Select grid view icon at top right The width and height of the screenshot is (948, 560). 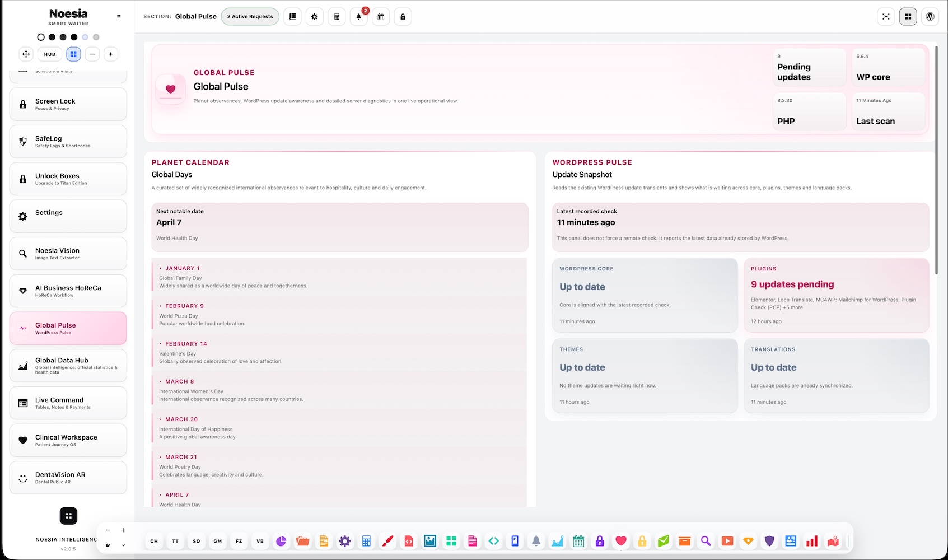click(x=908, y=17)
